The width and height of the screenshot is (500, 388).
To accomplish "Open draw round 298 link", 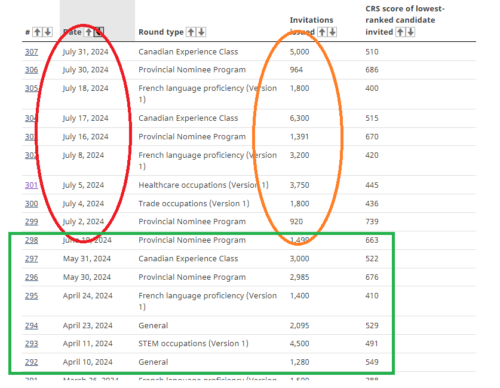I will tap(31, 240).
